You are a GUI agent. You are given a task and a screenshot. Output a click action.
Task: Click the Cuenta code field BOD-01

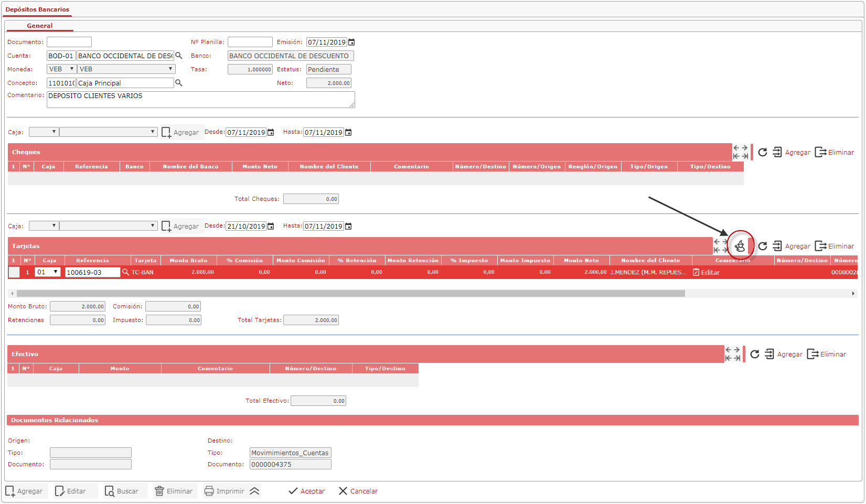61,56
